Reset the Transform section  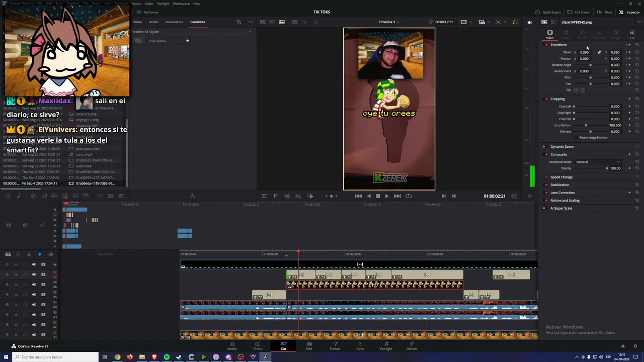click(637, 45)
